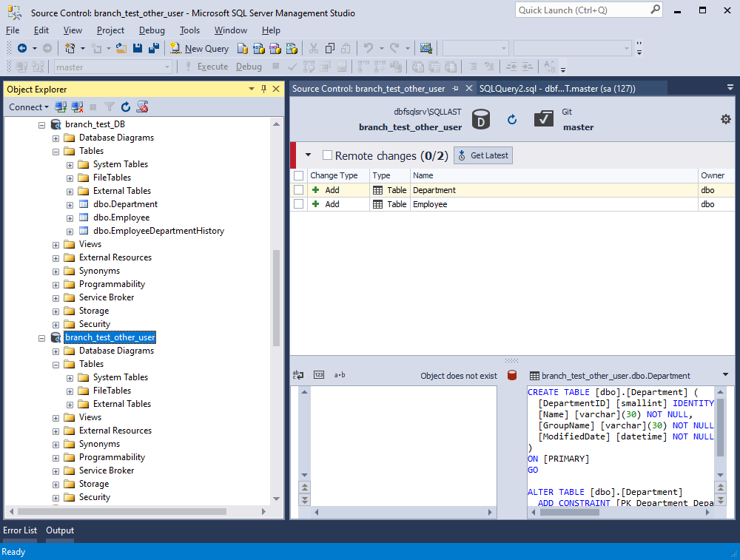Click the refresh icon in Source Control header
This screenshot has height=560, width=740.
pyautogui.click(x=512, y=119)
